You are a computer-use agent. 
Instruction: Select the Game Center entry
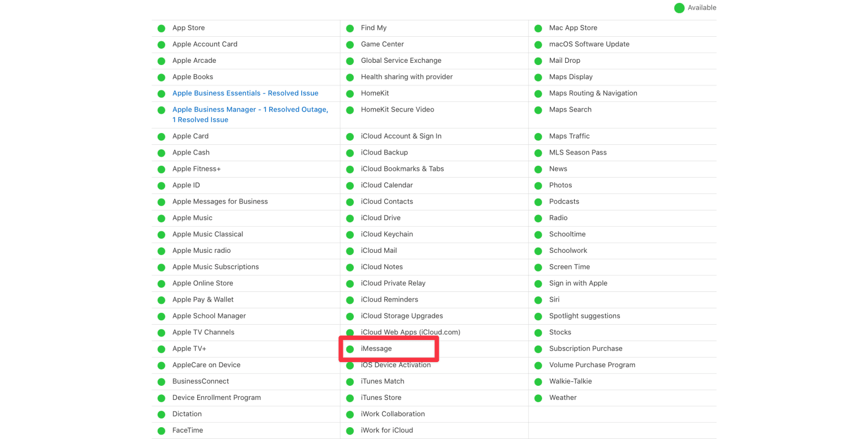click(x=382, y=44)
